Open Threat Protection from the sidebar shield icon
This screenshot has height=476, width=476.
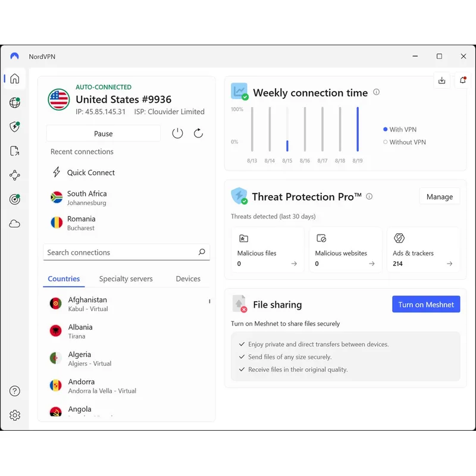click(14, 127)
